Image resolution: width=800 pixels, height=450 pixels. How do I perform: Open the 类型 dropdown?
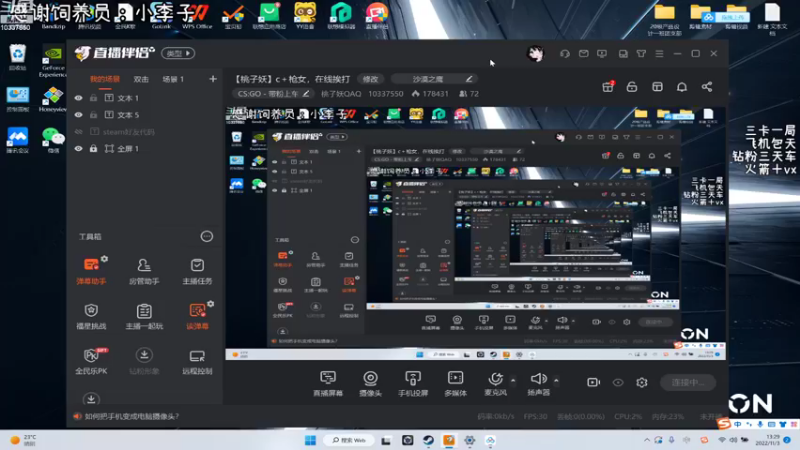(x=178, y=53)
